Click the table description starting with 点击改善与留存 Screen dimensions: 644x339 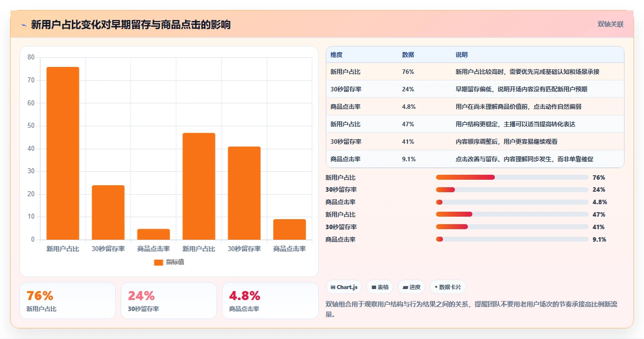coord(524,159)
